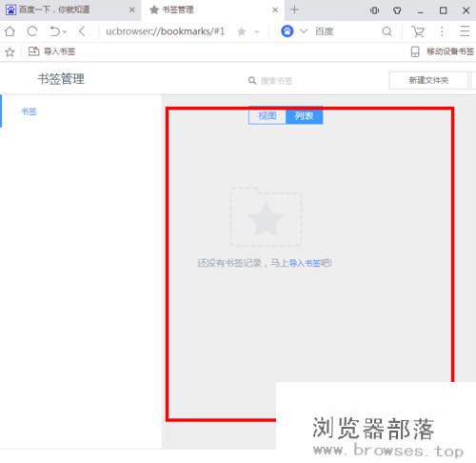Viewport: 476px width, 463px height.
Task: Switch bookmarks to 列表 list mode
Action: (x=304, y=115)
